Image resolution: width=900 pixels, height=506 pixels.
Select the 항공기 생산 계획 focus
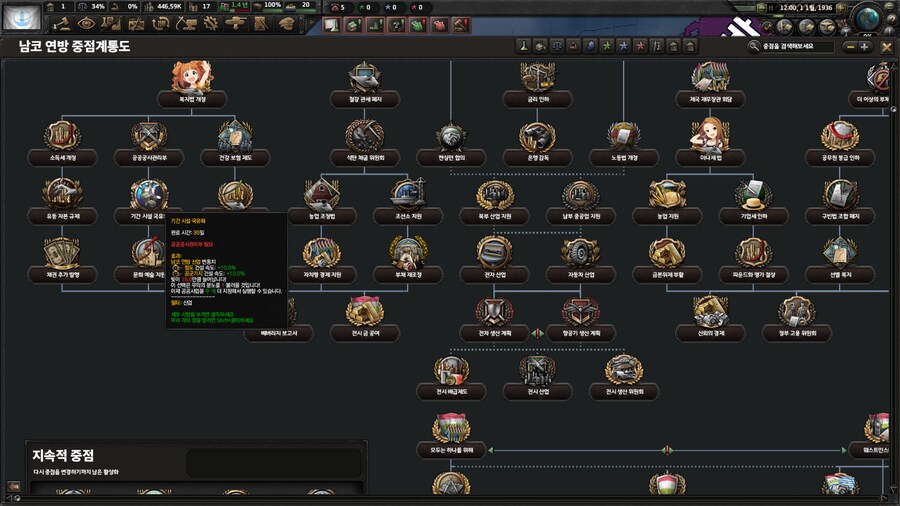pos(580,312)
